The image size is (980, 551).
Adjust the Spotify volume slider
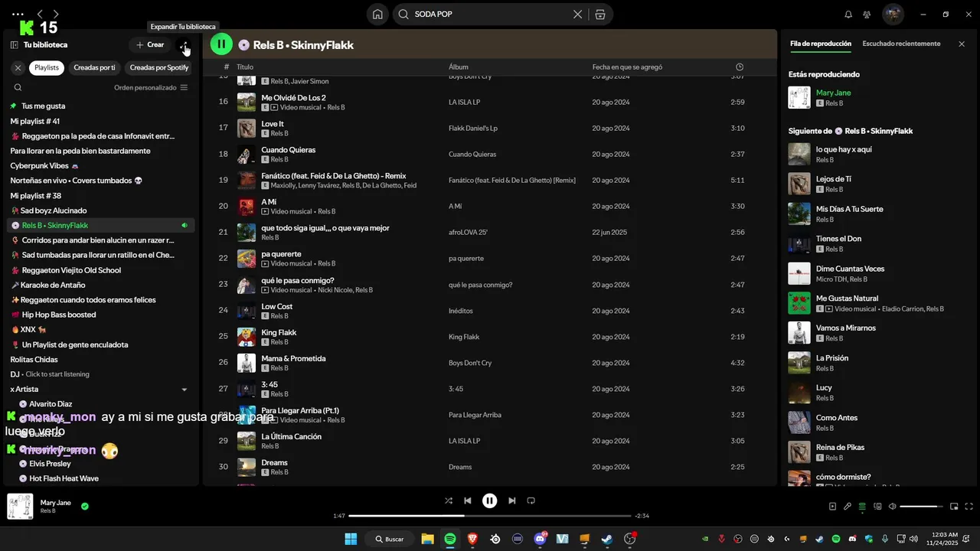tap(922, 506)
